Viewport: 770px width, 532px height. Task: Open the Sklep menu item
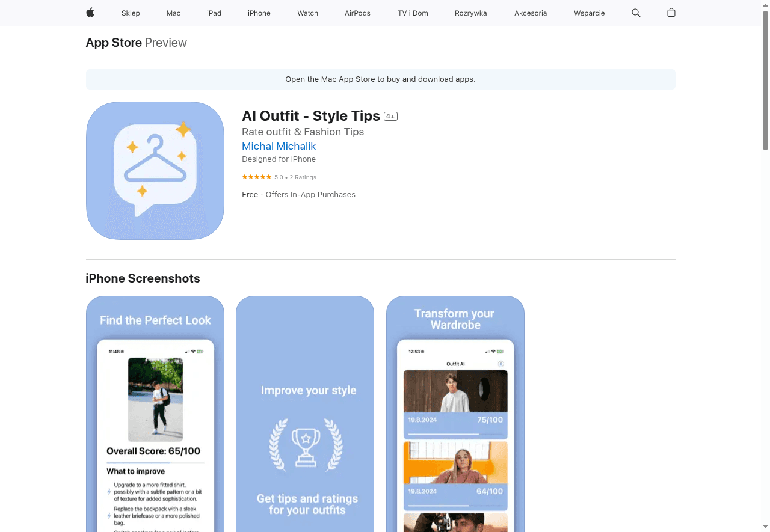point(131,13)
